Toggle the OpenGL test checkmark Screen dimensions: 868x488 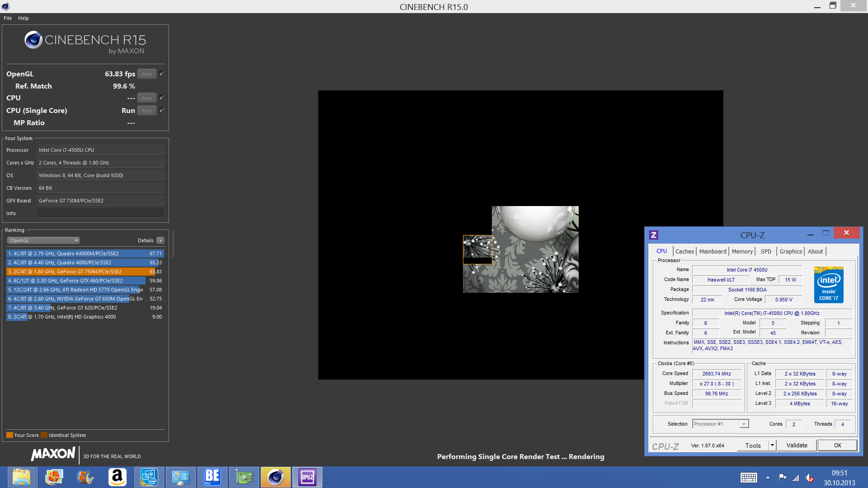click(x=162, y=73)
